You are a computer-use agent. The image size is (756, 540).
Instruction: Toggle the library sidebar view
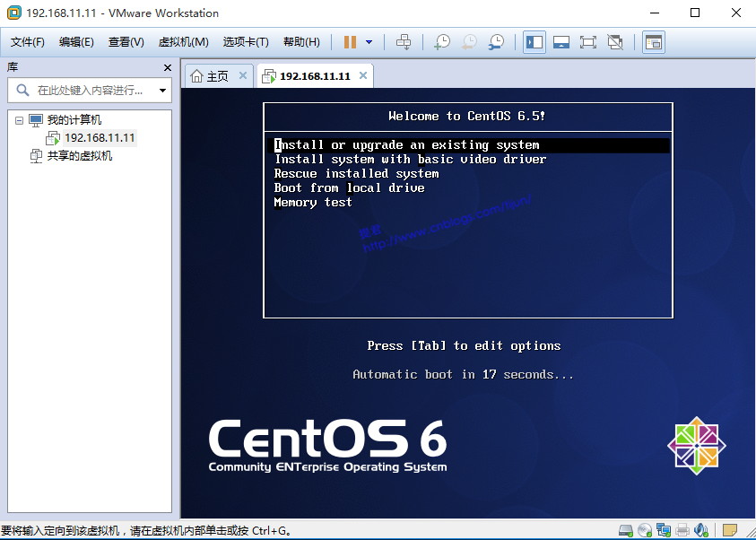534,42
